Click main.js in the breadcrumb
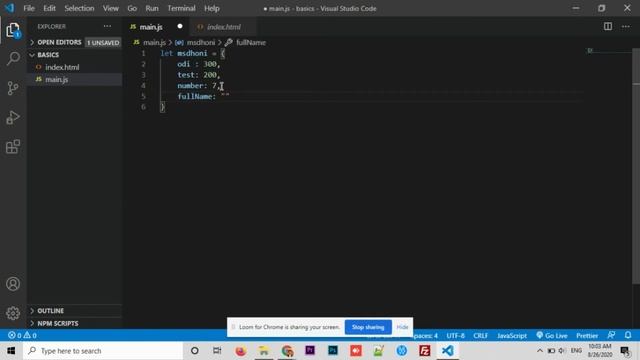Screen dimensions: 640x360 point(154,42)
